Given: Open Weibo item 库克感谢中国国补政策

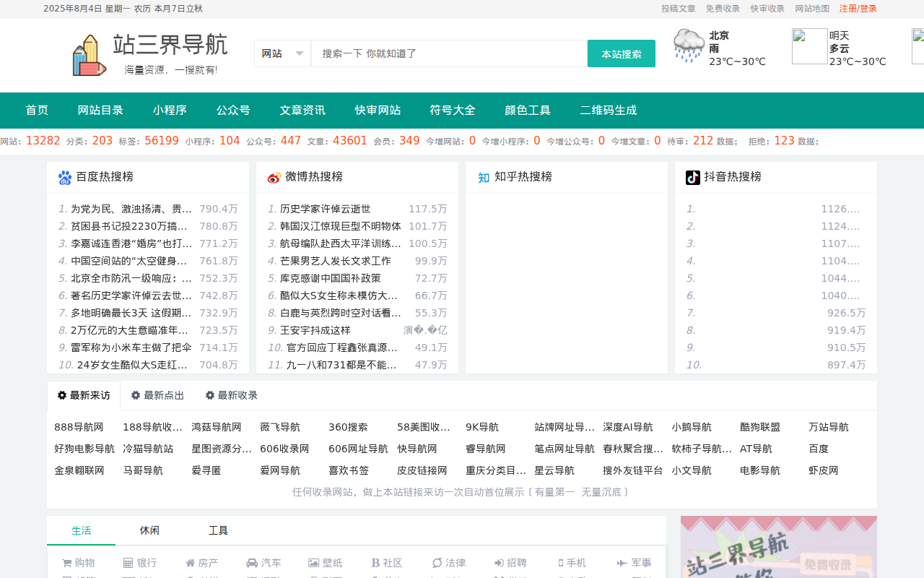Looking at the screenshot, I should click(330, 278).
